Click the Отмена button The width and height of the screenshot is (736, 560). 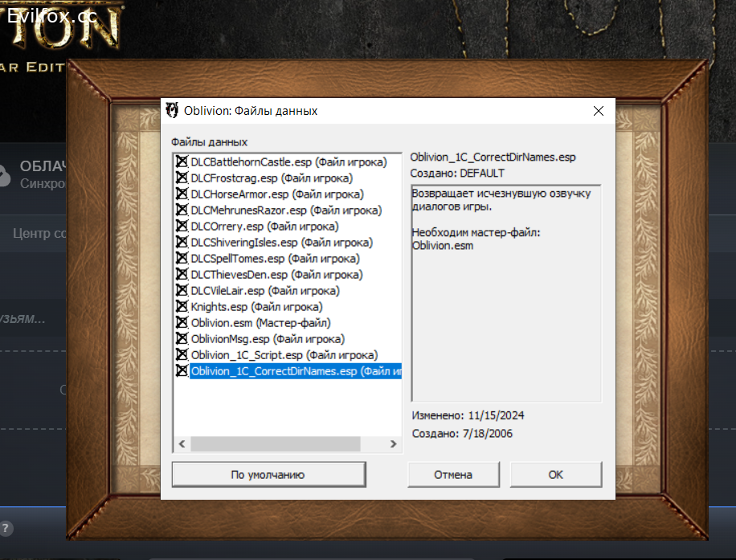453,475
